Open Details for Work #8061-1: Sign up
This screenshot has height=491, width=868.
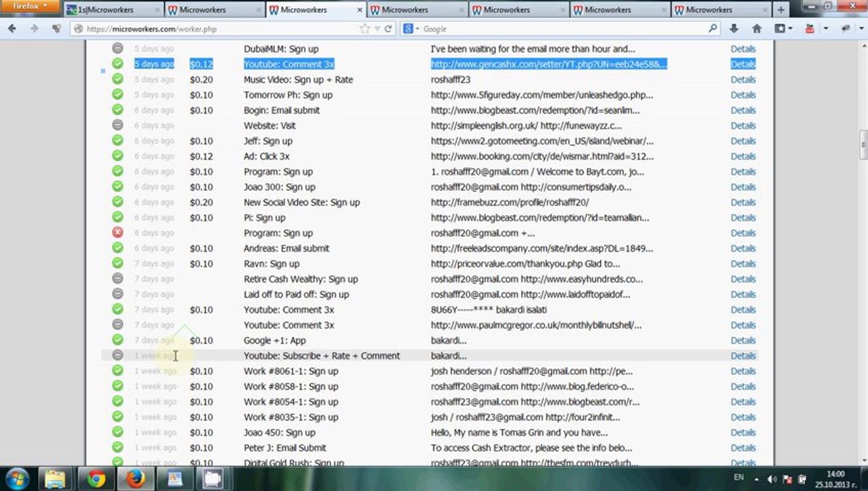743,371
